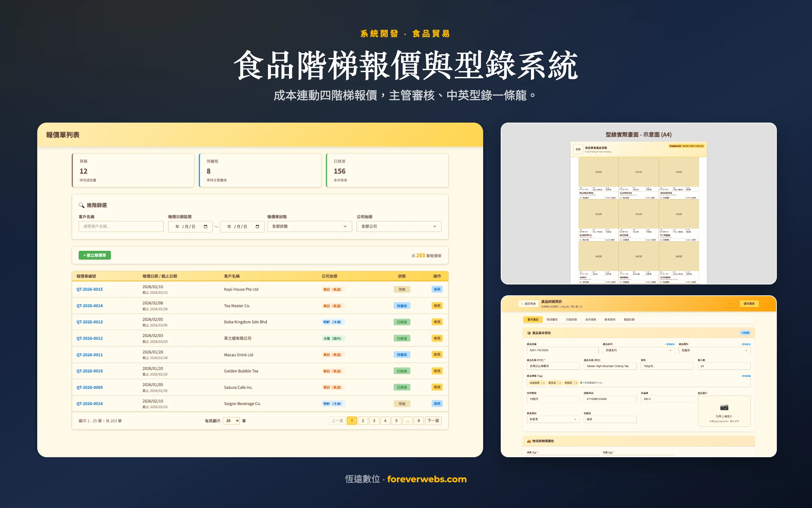The width and height of the screenshot is (812, 508).
Task: Switch to the 異動紀錄 tab
Action: [x=629, y=319]
